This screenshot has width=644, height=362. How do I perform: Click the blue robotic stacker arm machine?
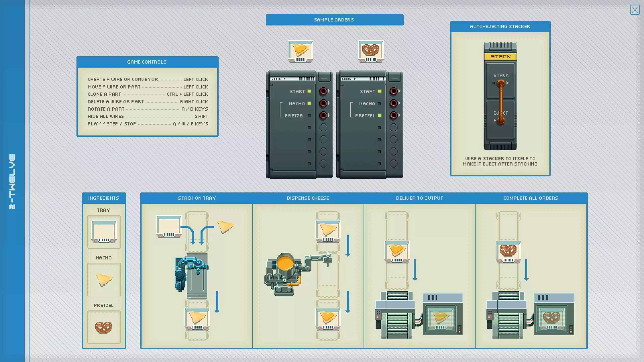click(x=192, y=276)
